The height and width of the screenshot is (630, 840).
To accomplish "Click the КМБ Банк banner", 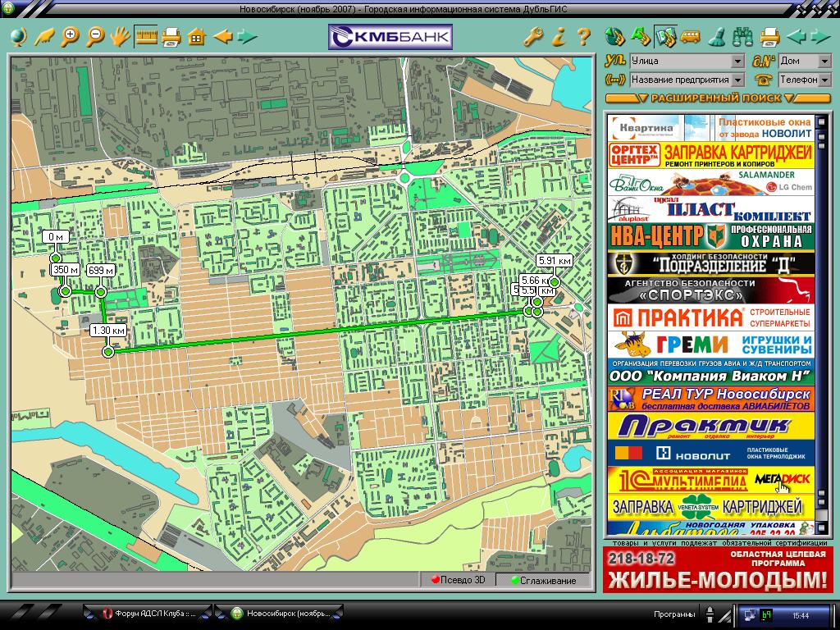I will (390, 37).
